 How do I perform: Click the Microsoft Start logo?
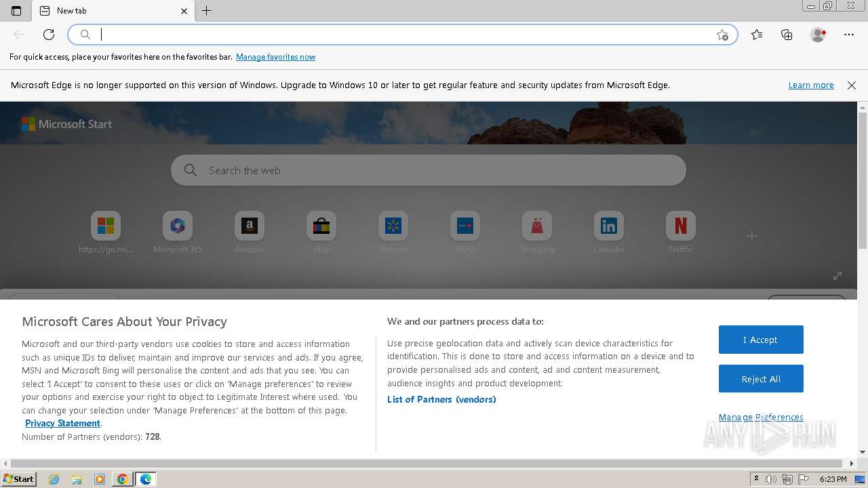pos(66,124)
